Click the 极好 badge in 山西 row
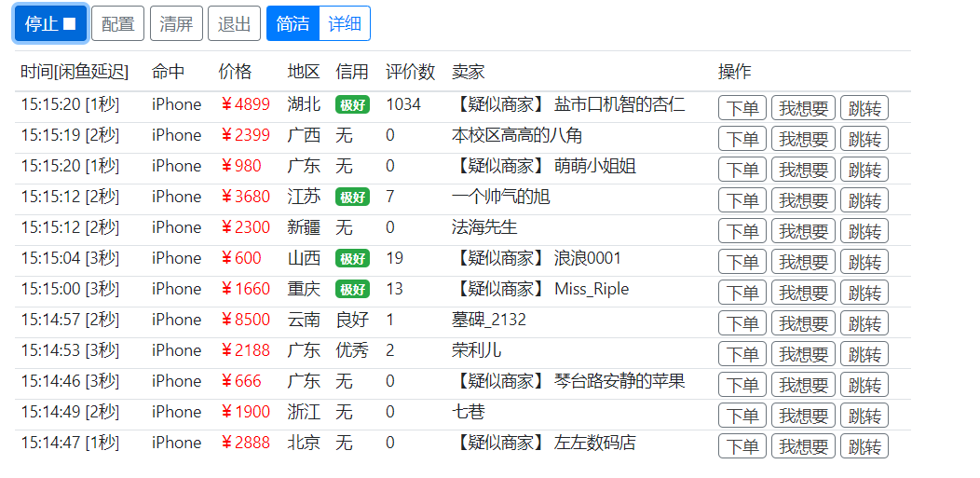Viewport: 980px width, 478px height. [x=352, y=259]
